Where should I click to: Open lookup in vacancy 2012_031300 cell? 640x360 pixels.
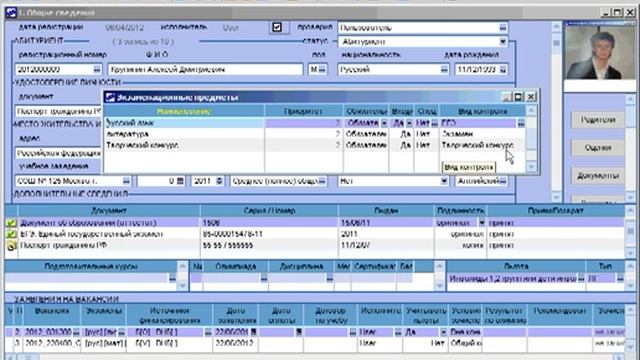pos(76,332)
